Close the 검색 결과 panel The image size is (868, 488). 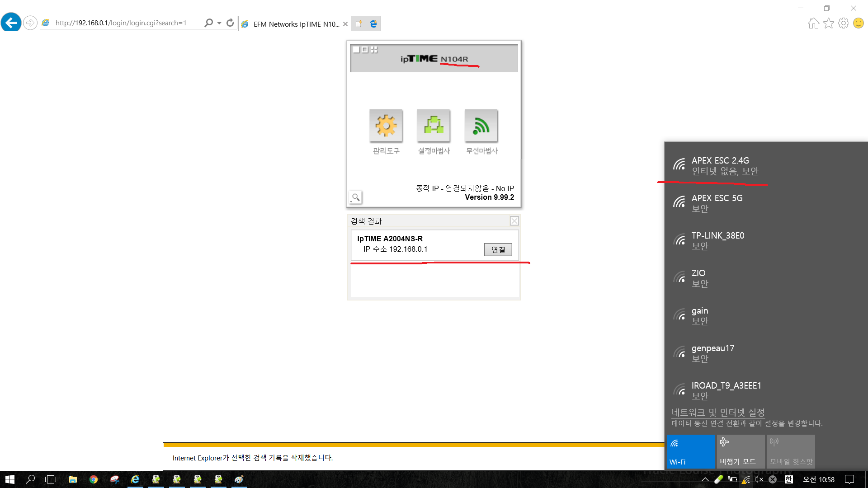click(x=514, y=221)
